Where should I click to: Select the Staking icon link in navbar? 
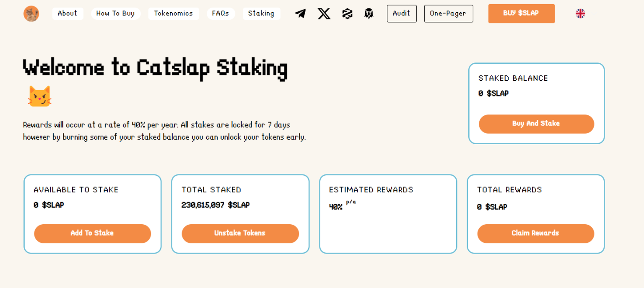pyautogui.click(x=261, y=13)
